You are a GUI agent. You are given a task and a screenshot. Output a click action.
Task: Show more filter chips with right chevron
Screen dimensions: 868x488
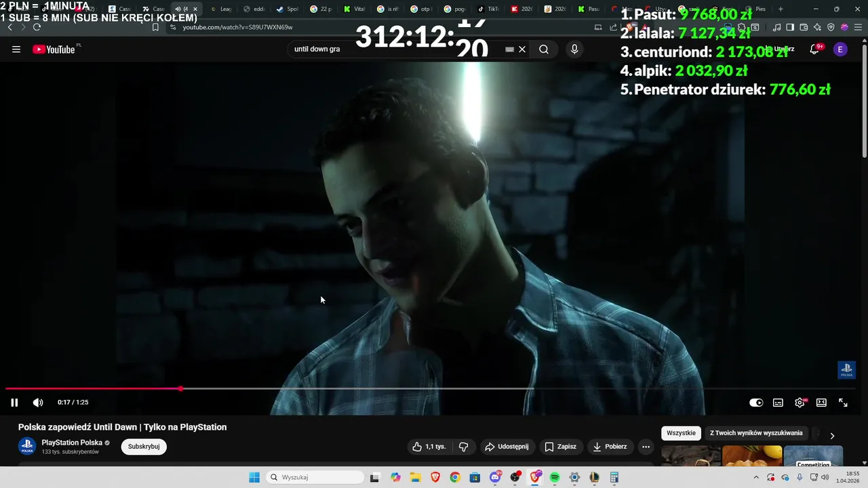[832, 436]
